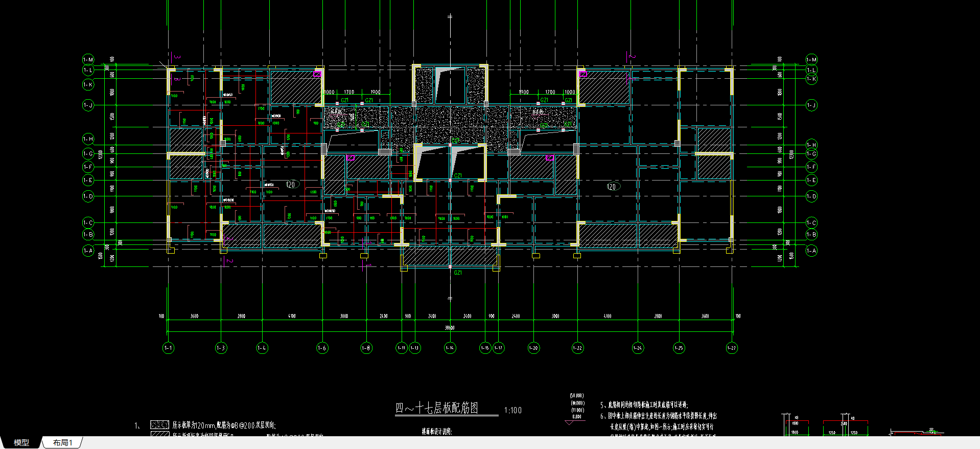Click right-side grid bubble 1-C
980x449 pixels.
811,223
